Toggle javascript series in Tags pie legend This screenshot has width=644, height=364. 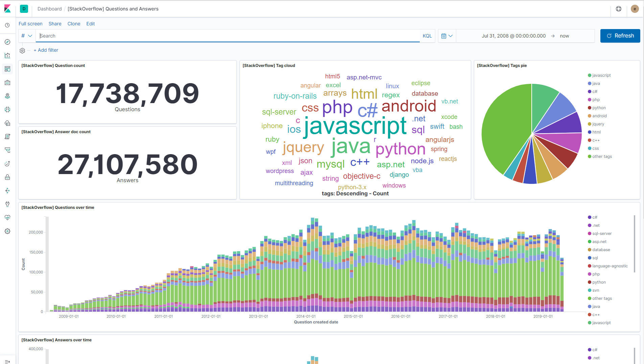599,75
